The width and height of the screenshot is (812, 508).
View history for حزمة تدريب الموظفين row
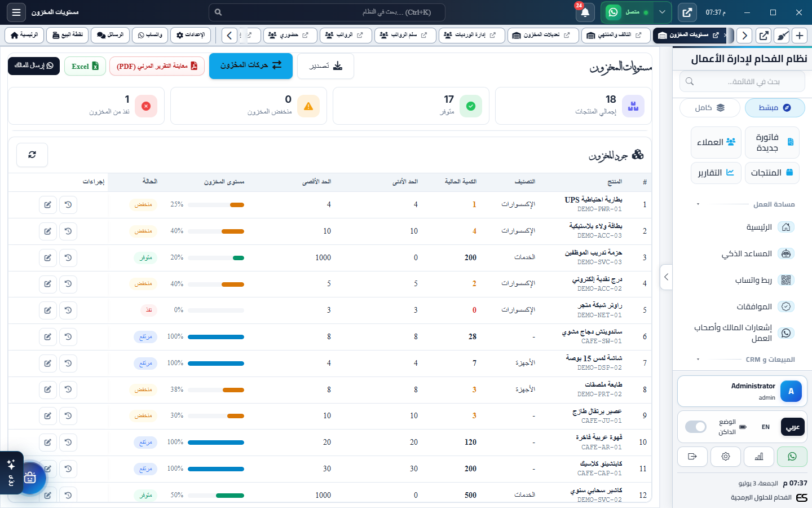tap(68, 258)
